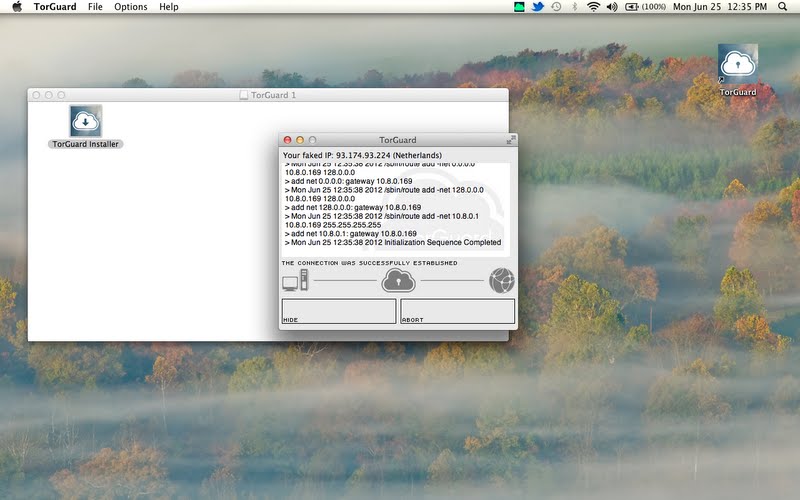This screenshot has height=500, width=800.
Task: Click the battery 100% percentage text
Action: click(x=654, y=7)
